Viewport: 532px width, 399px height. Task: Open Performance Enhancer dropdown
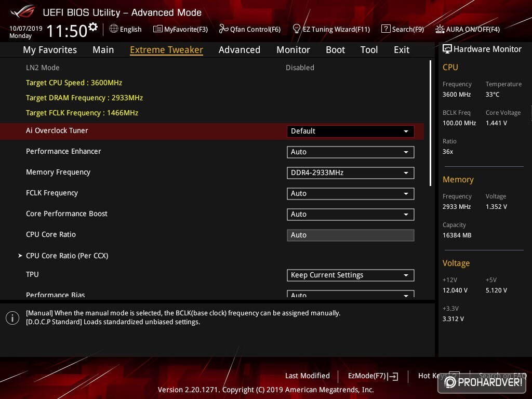(350, 152)
